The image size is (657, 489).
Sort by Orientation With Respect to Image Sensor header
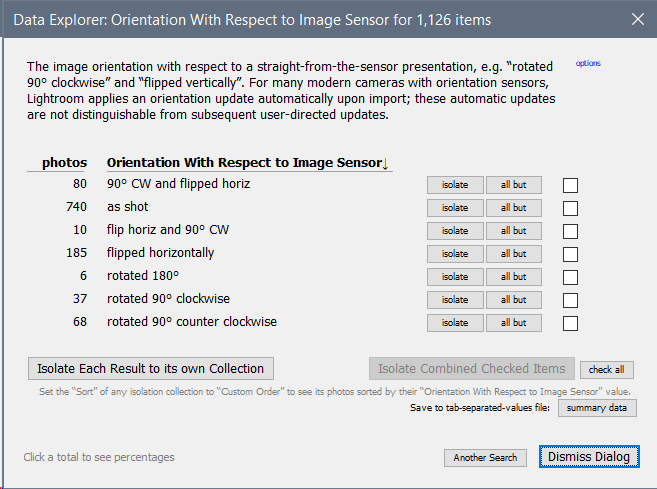click(248, 163)
